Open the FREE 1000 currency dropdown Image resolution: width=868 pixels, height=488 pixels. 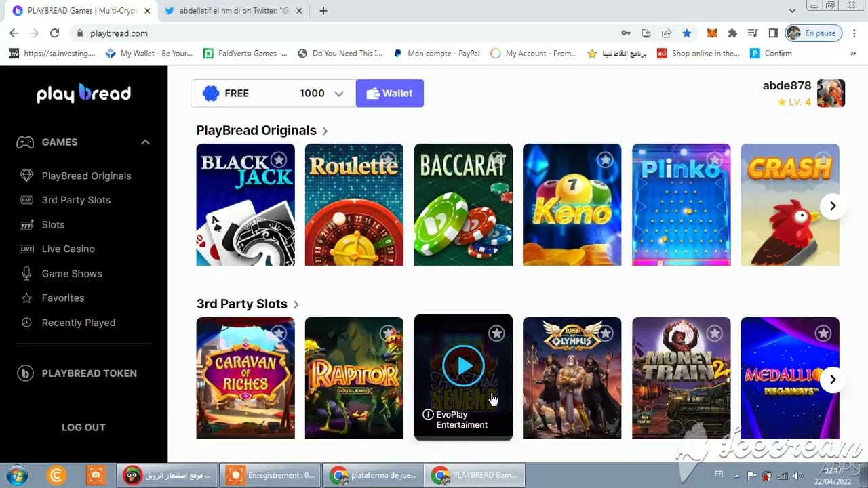(x=273, y=94)
